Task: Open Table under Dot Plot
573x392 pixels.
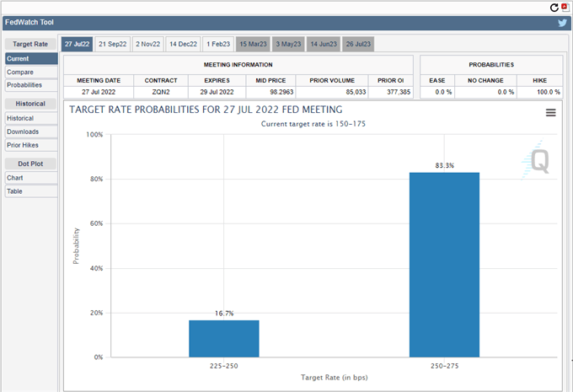Action: (x=31, y=191)
